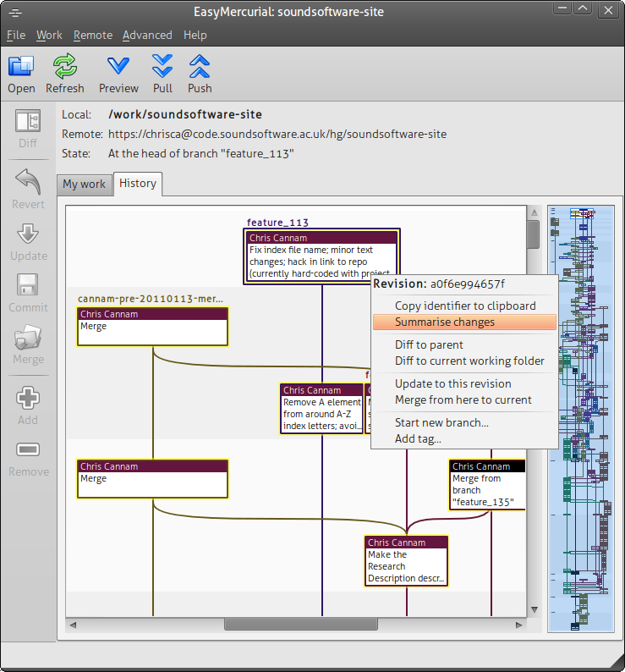Click the 'Remove A element' changeset box

click(321, 409)
